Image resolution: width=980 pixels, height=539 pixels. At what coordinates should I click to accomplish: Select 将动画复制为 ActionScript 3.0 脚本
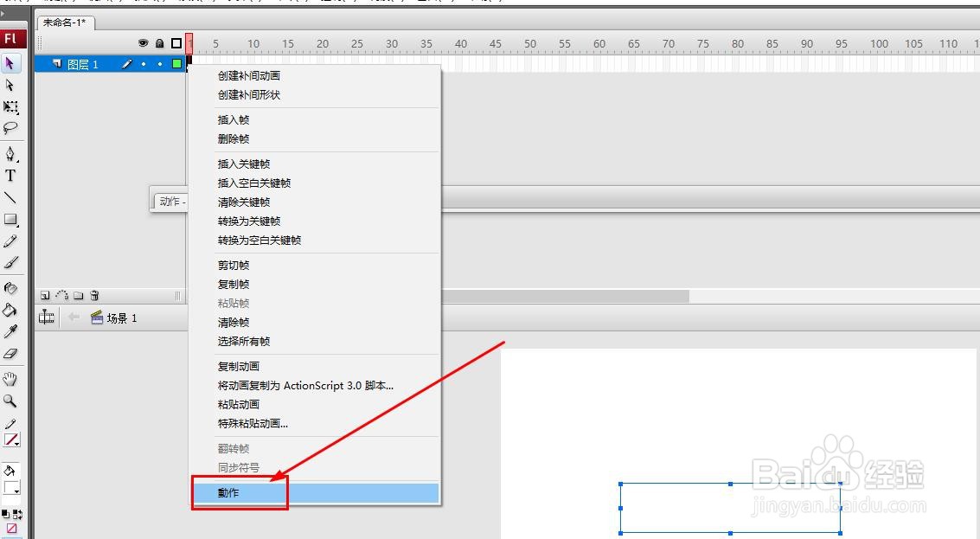[x=305, y=386]
